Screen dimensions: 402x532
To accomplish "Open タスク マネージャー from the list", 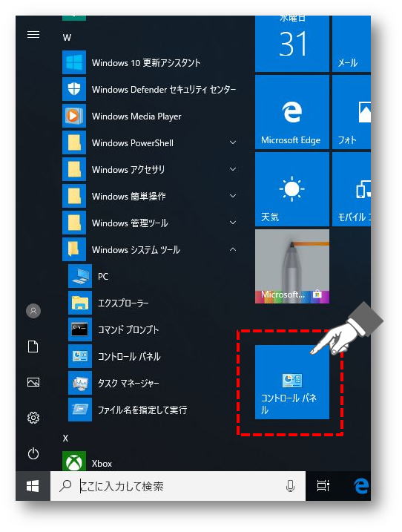I will click(154, 383).
